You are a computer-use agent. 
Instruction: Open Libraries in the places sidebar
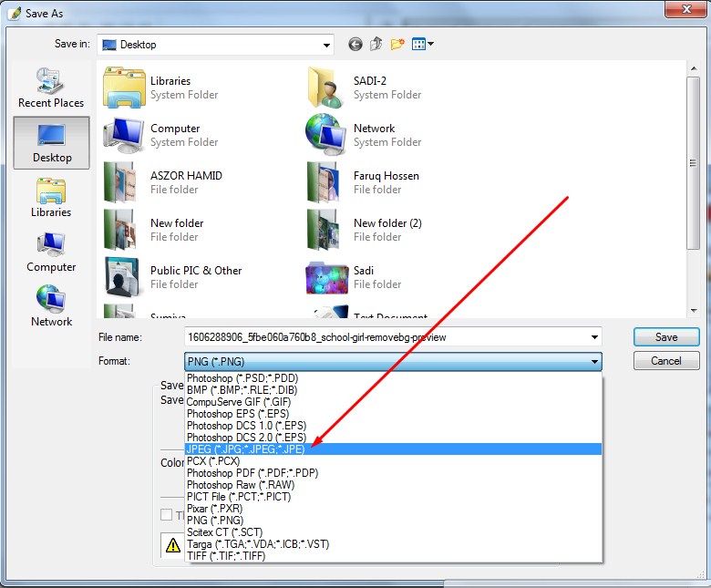51,198
